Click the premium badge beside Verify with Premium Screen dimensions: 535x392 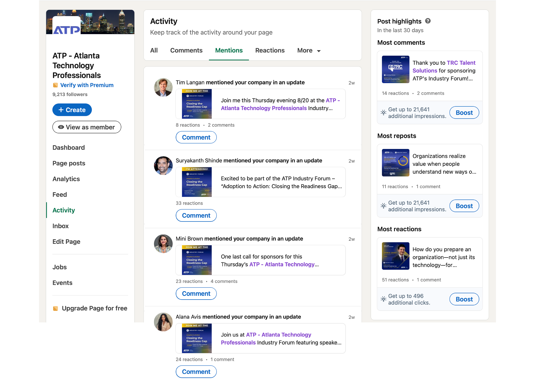55,85
